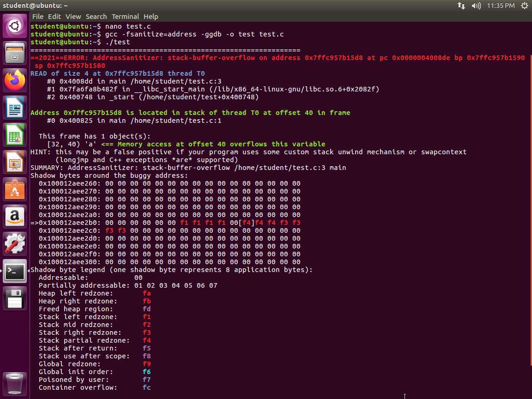Open the Edit menu

pos(54,17)
